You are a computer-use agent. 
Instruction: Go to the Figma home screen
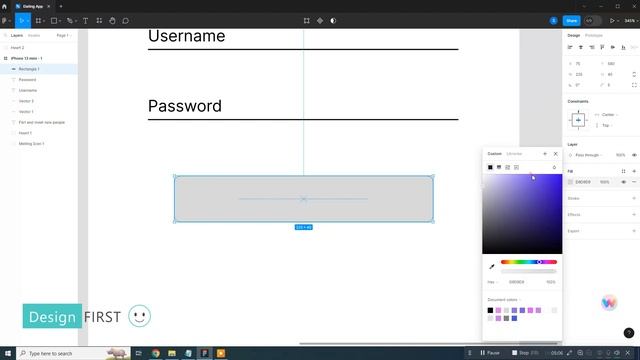(4, 7)
